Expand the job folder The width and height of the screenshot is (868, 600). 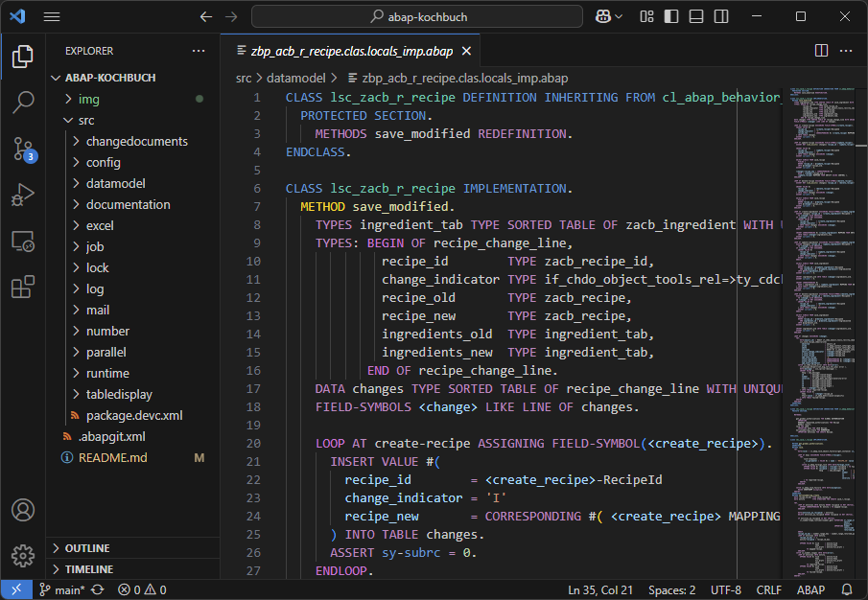coord(134,246)
